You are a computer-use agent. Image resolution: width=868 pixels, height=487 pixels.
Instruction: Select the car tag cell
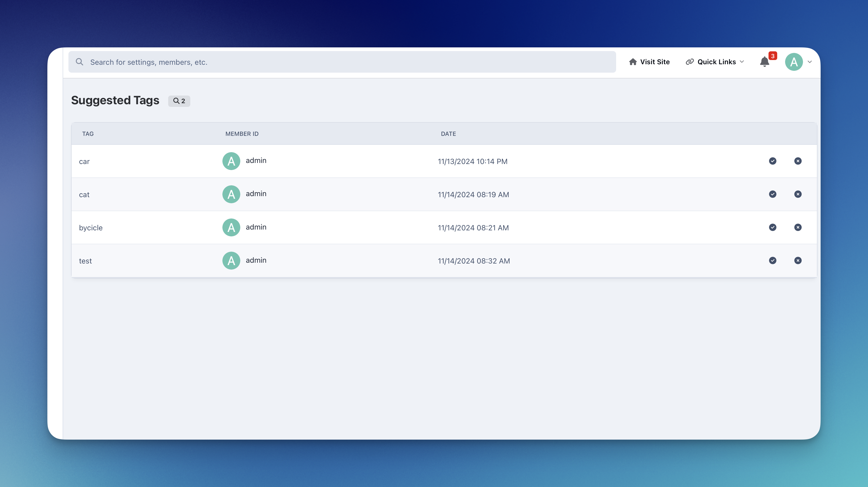pyautogui.click(x=84, y=161)
